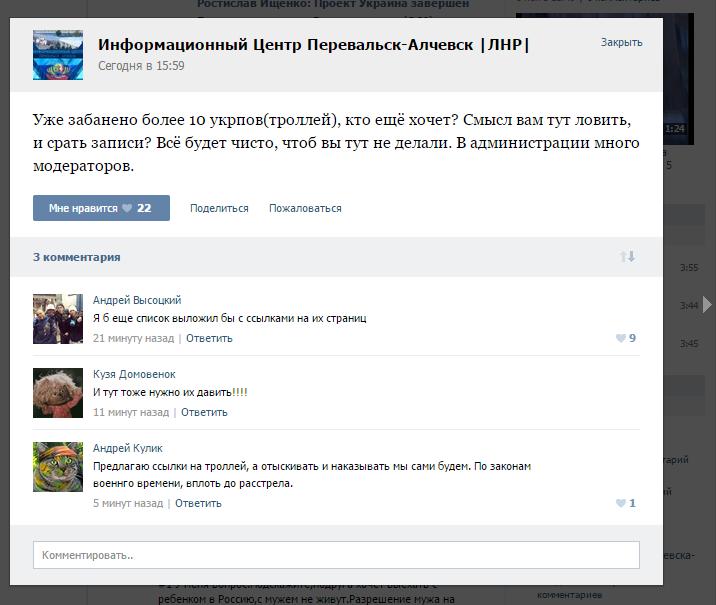Click Андрей Высоцкий's avatar photo
The width and height of the screenshot is (716, 605).
[x=58, y=319]
